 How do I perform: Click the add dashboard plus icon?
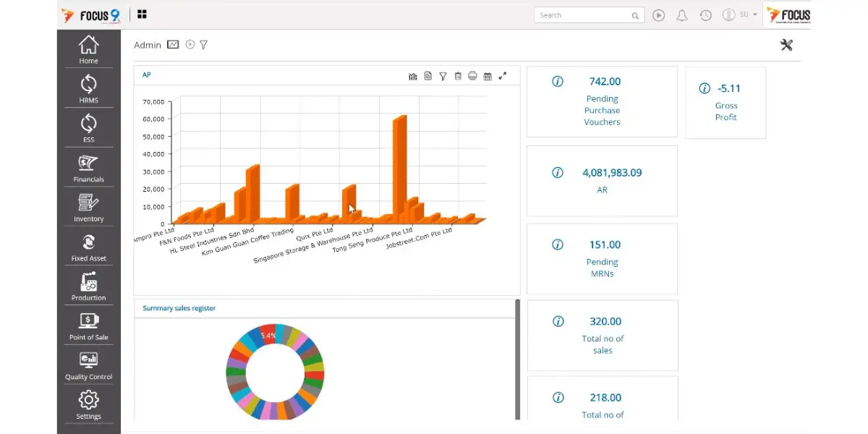point(190,44)
